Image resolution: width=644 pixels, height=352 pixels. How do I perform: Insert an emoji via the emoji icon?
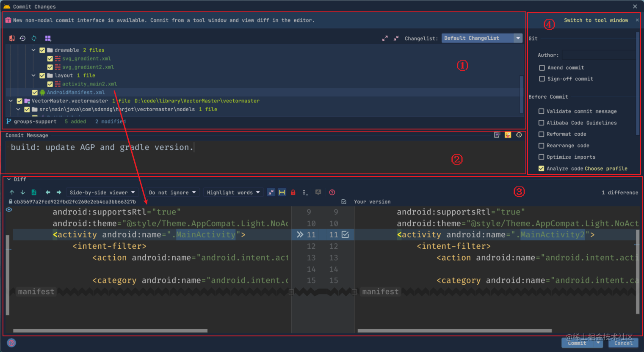point(508,135)
